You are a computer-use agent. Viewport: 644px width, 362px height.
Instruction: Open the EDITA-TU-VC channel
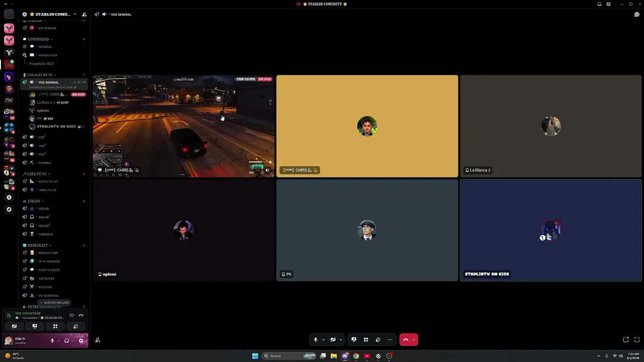pos(54,182)
